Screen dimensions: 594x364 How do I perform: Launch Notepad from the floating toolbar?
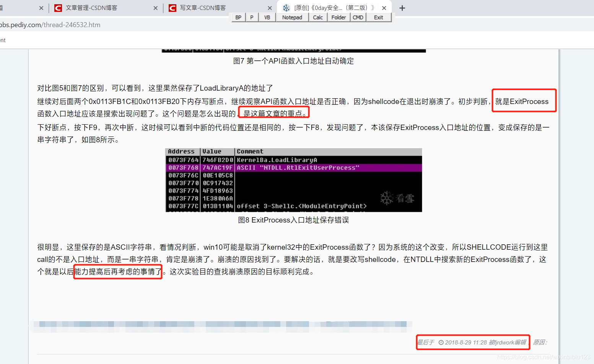click(292, 18)
